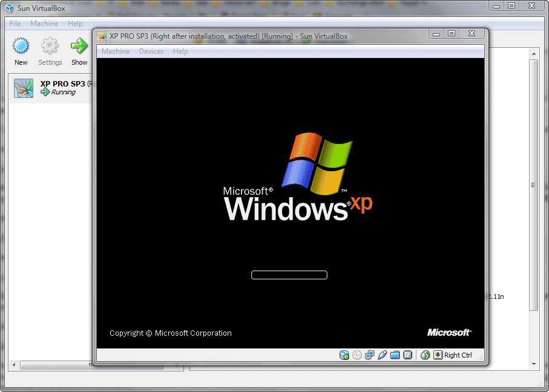This screenshot has height=392, width=549.
Task: Click the USB devices status bar icon
Action: tap(382, 355)
